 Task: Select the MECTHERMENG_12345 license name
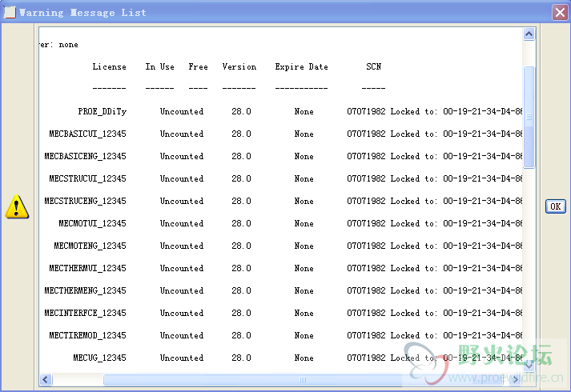pyautogui.click(x=85, y=290)
